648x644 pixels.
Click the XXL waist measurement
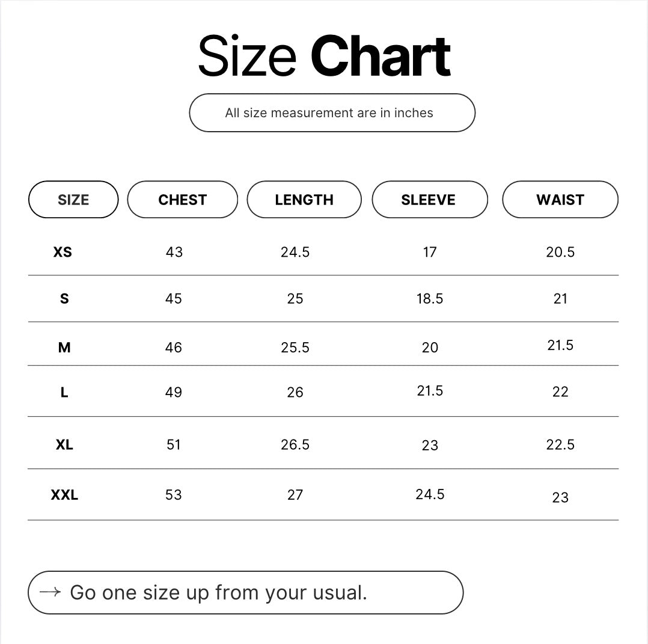coord(560,497)
